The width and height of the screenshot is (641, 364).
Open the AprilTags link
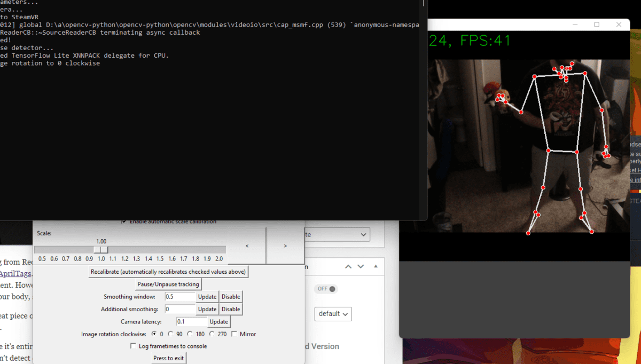click(x=16, y=273)
